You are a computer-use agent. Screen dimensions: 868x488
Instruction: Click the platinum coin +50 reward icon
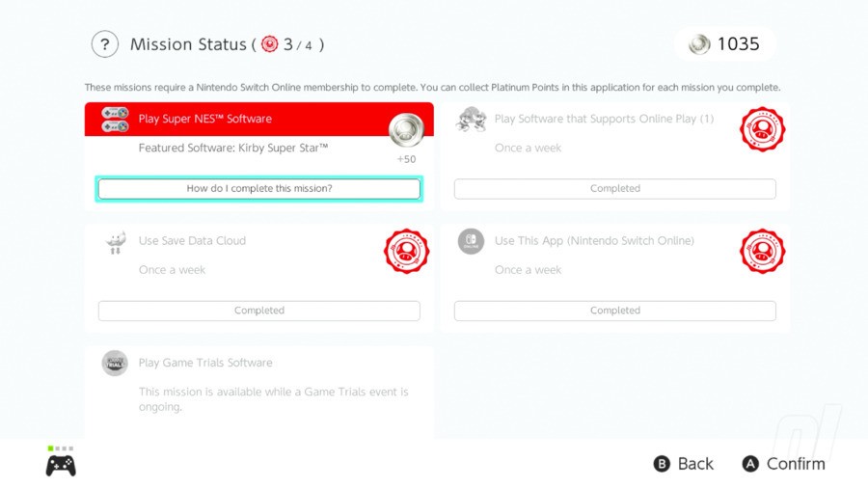point(406,131)
